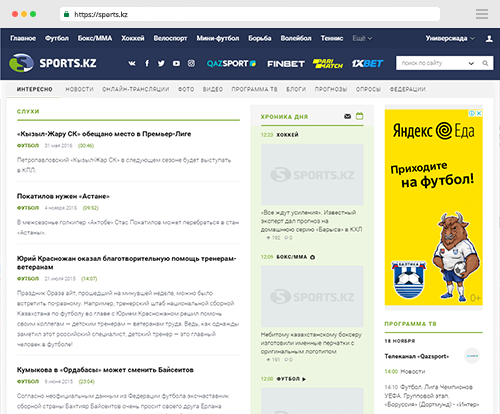500x414 pixels.
Task: Click the ХРОНИКА ДНЯ heading
Action: point(284,117)
